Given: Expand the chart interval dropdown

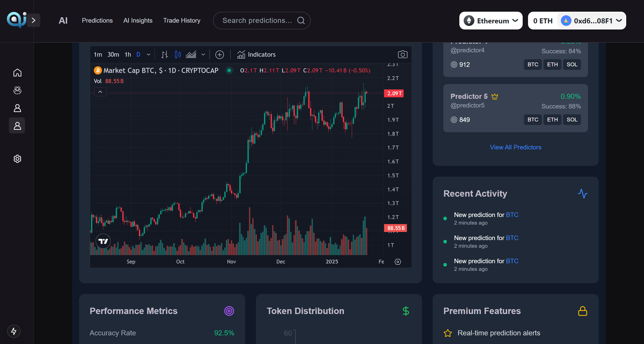Looking at the screenshot, I should tap(149, 55).
